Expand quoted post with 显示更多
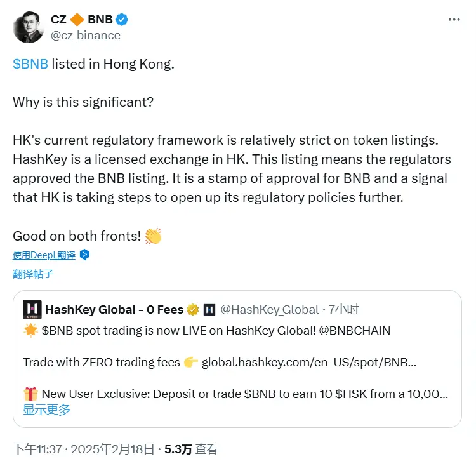Image resolution: width=476 pixels, height=466 pixels. pos(46,409)
